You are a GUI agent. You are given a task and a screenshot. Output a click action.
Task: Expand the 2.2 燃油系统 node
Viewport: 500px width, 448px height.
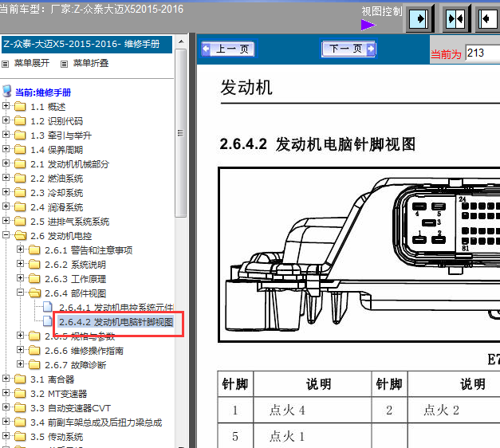(x=6, y=177)
